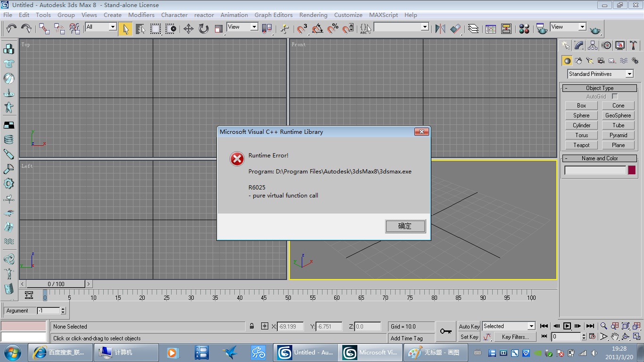Toggle the Percent Snap button
The image size is (644, 362).
tap(333, 29)
